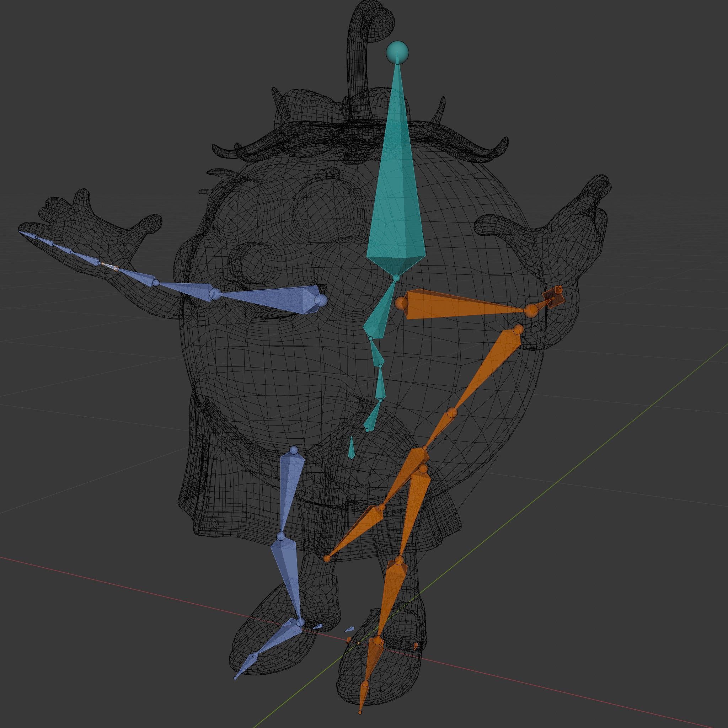
Task: Click the blue knee joint sphere
Action: click(282, 536)
